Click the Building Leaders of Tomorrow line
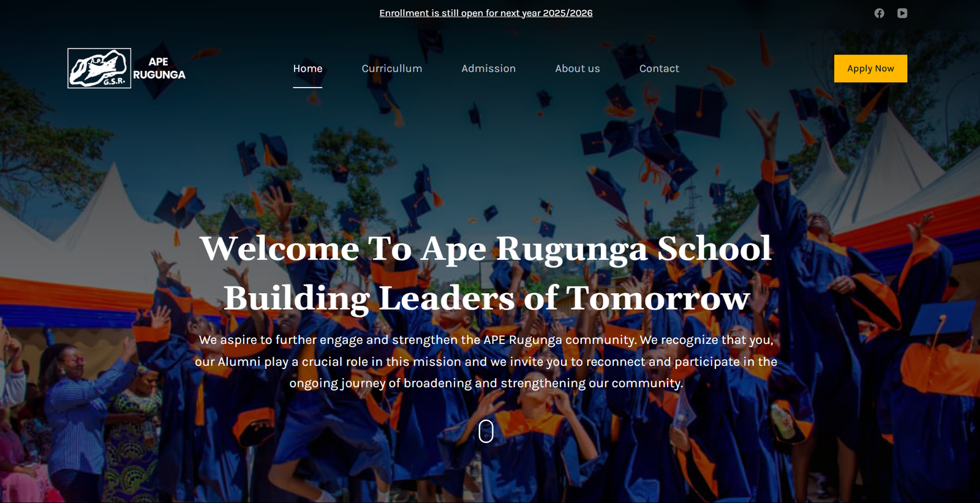 (x=487, y=298)
